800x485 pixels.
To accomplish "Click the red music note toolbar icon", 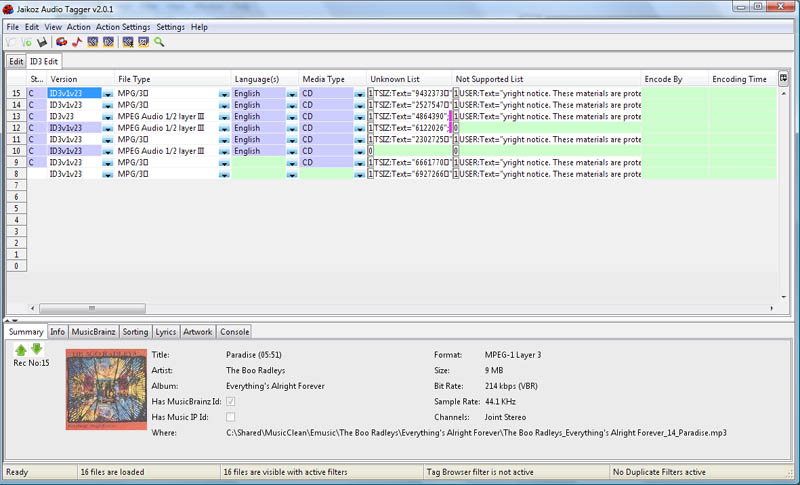I will click(x=77, y=42).
